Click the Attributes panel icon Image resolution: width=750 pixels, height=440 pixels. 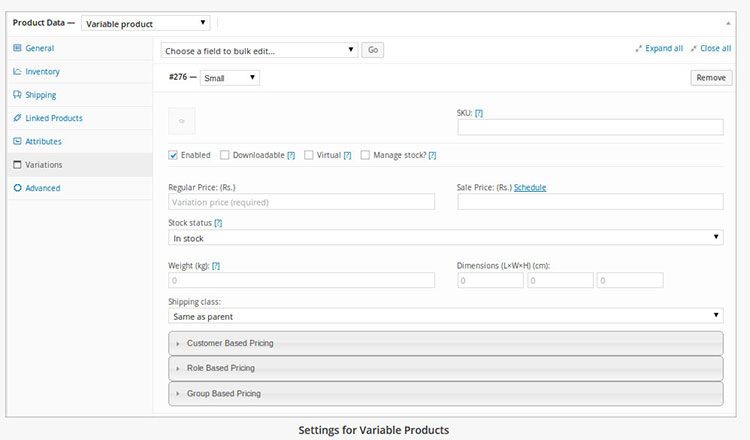[x=17, y=142]
